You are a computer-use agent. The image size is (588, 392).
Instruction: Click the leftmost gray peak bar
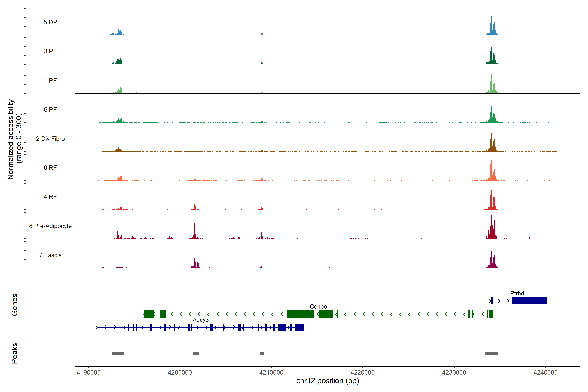click(x=118, y=353)
